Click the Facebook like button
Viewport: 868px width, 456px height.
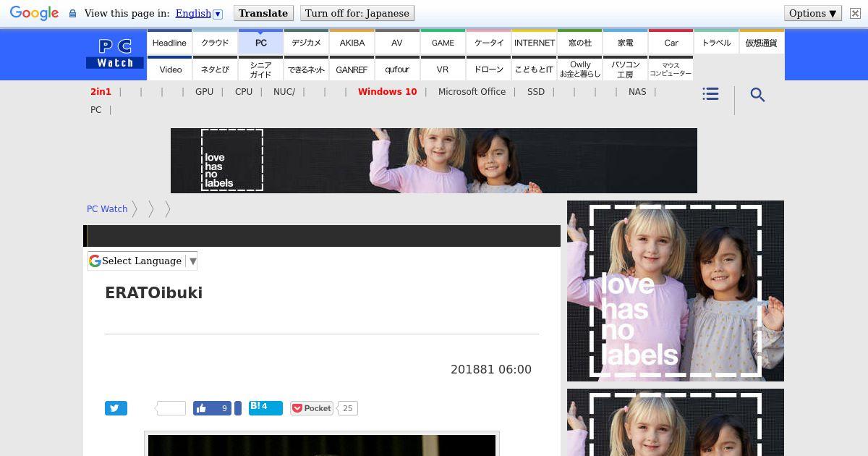tap(213, 408)
